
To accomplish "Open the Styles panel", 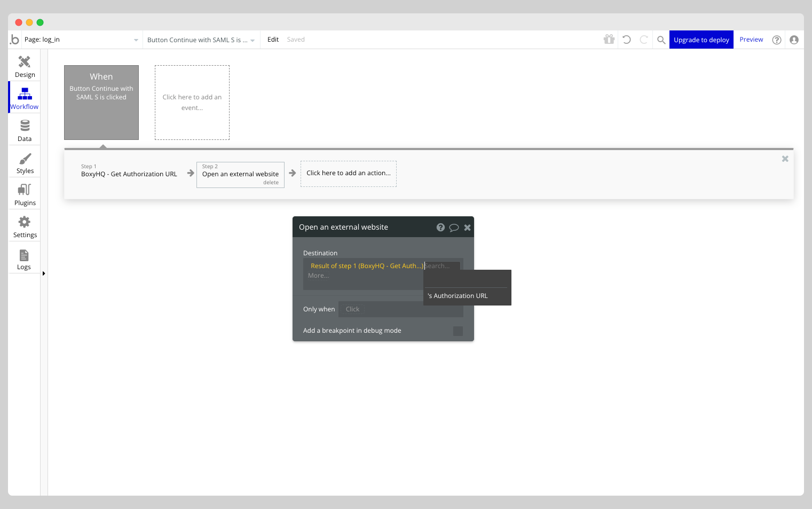I will [24, 161].
